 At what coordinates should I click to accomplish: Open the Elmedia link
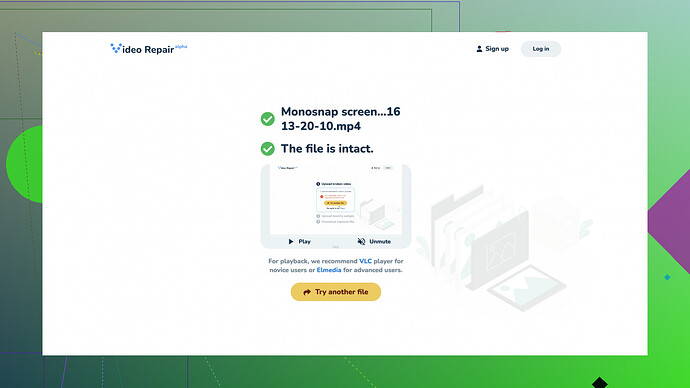coord(329,270)
